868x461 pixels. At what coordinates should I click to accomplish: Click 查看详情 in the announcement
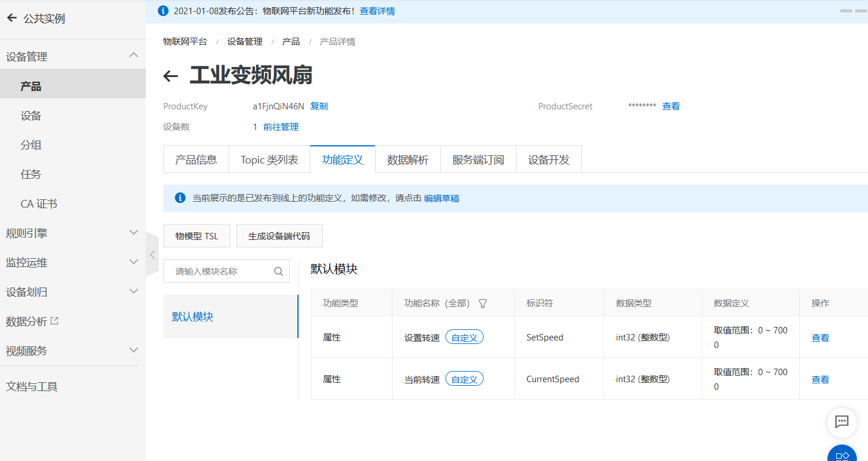(377, 11)
